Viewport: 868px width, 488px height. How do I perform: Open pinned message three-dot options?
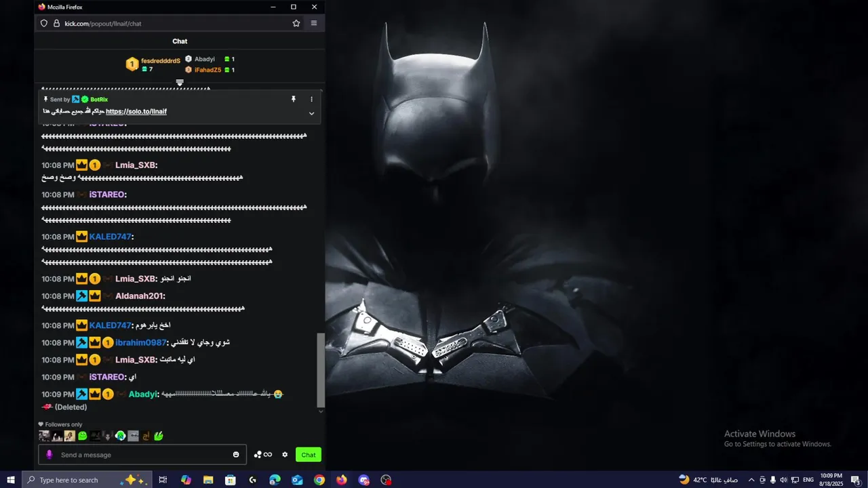pyautogui.click(x=312, y=99)
